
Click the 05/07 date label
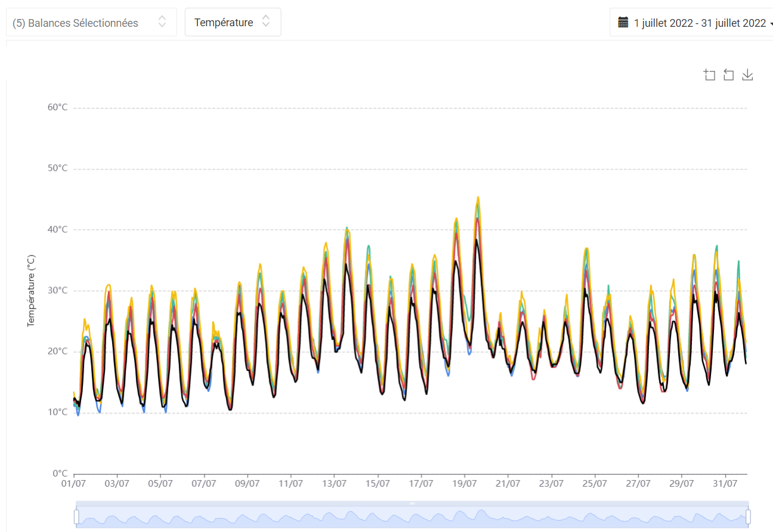[x=160, y=484]
